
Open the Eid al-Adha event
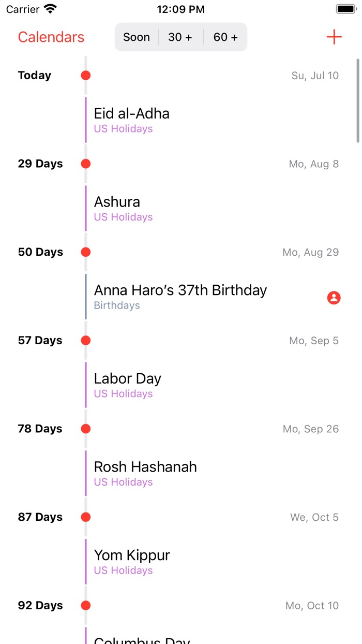click(x=131, y=113)
